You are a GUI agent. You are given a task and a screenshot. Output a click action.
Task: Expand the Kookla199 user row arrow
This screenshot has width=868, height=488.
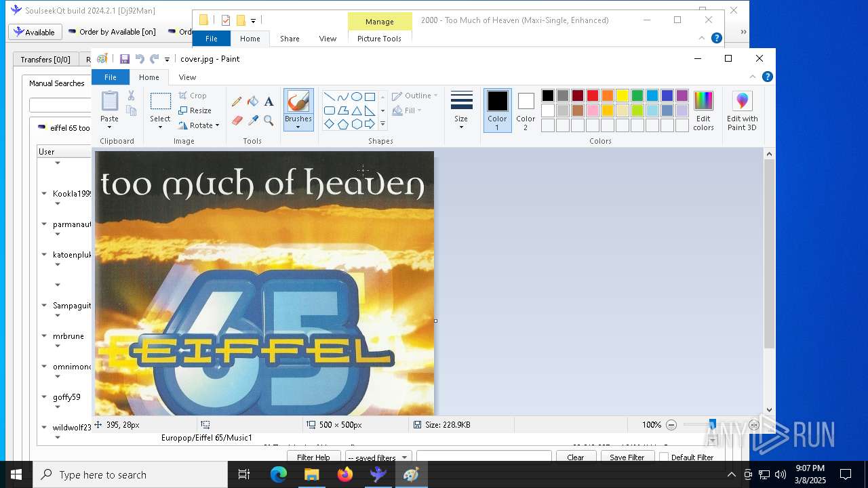[44, 194]
